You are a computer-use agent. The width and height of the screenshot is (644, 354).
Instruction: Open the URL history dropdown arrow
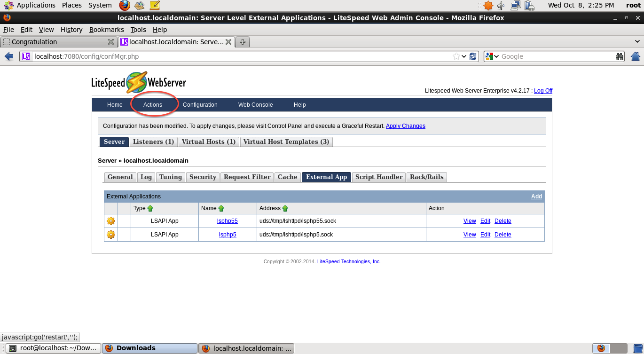(x=464, y=56)
